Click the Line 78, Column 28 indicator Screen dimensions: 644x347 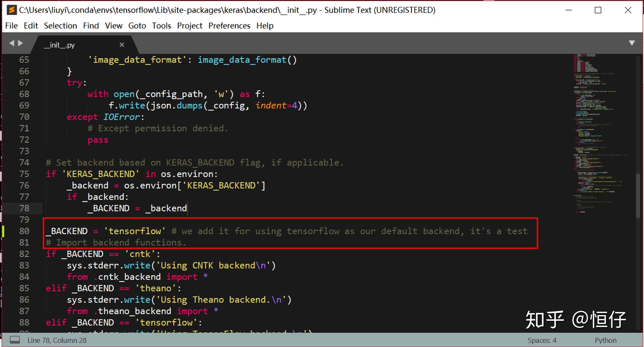point(58,340)
